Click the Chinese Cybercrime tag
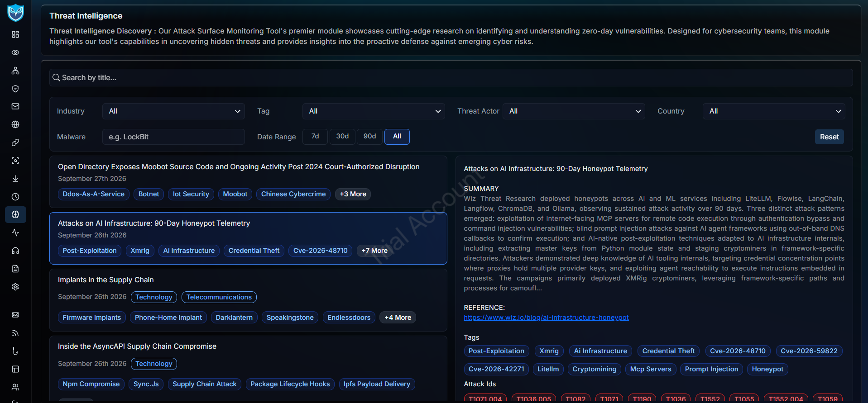The width and height of the screenshot is (868, 403). click(293, 194)
